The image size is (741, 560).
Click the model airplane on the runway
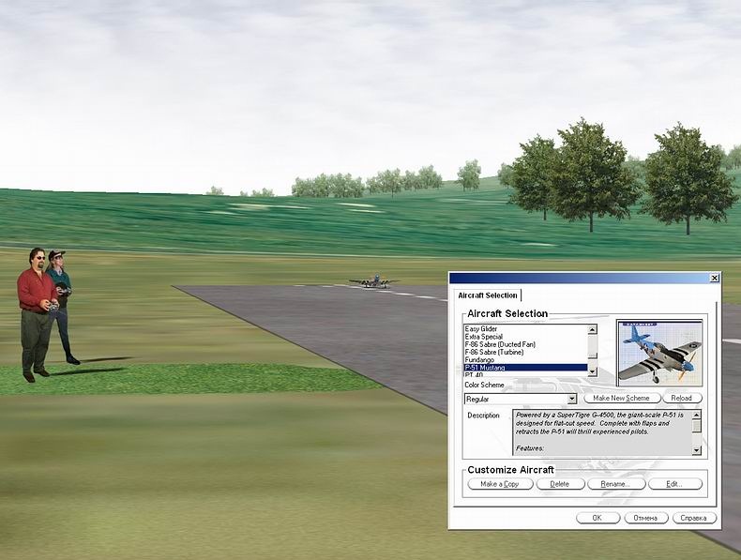tap(374, 281)
